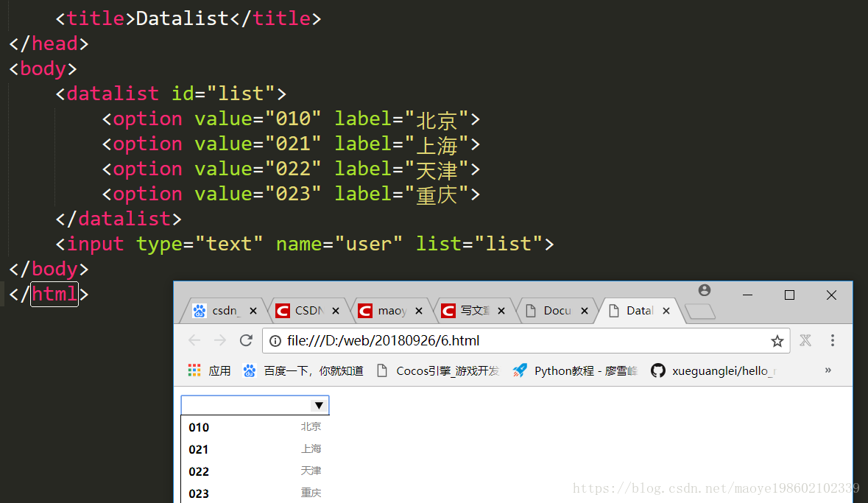Click the address bar URL field
The height and width of the screenshot is (503, 868).
tap(526, 341)
